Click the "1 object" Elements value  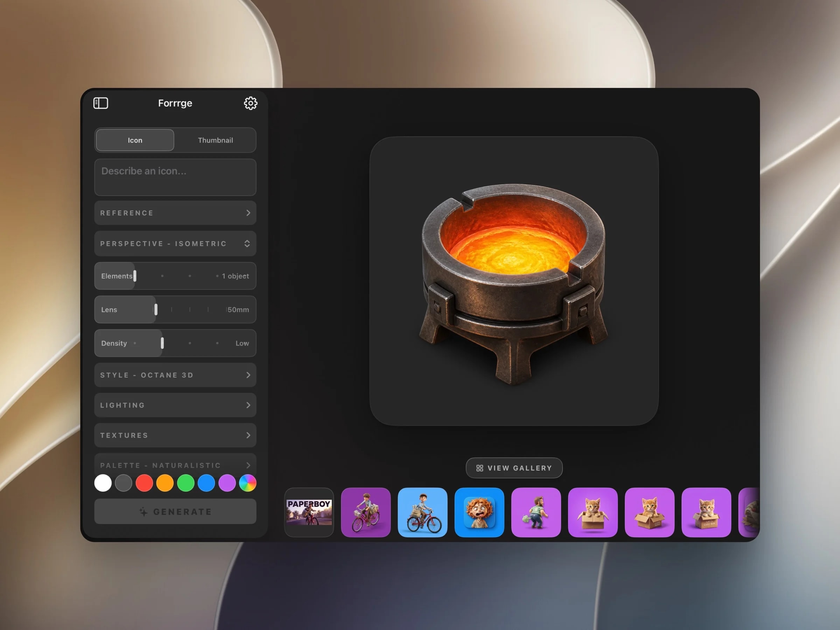(x=236, y=276)
